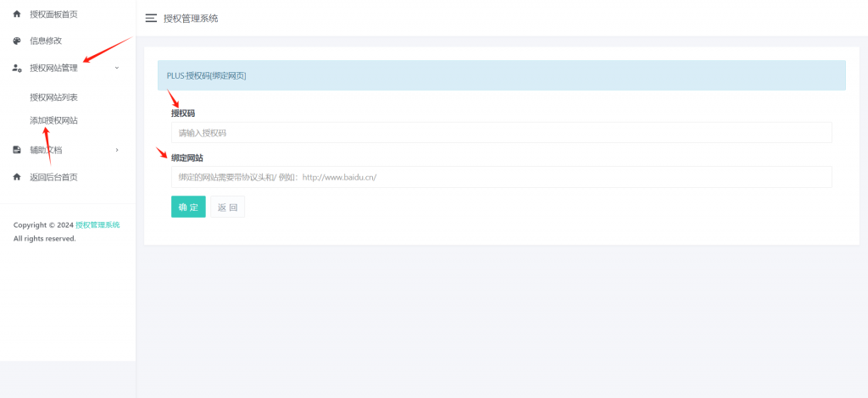Viewport: 868px width, 398px height.
Task: Collapse the 授权网站管理 chevron arrow
Action: [x=117, y=68]
